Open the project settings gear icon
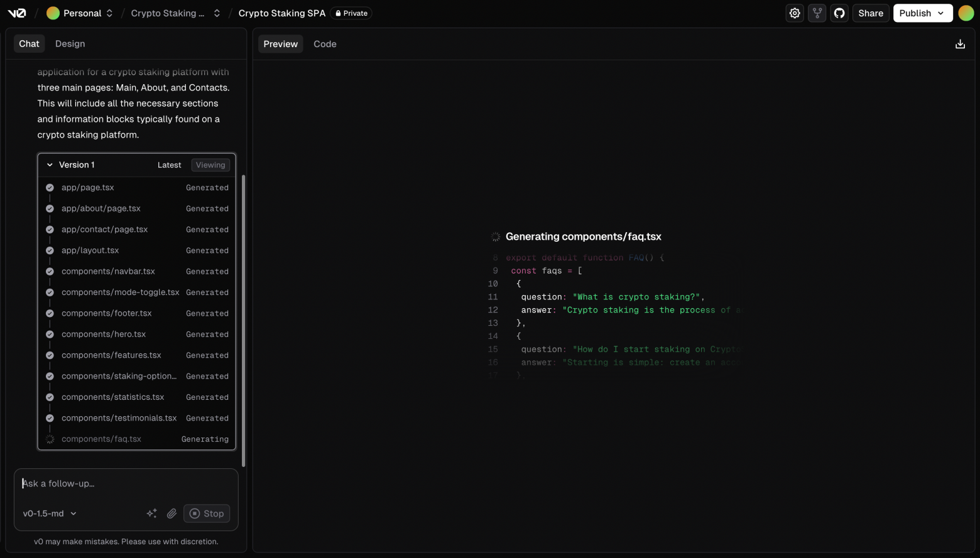The image size is (980, 558). coord(794,13)
